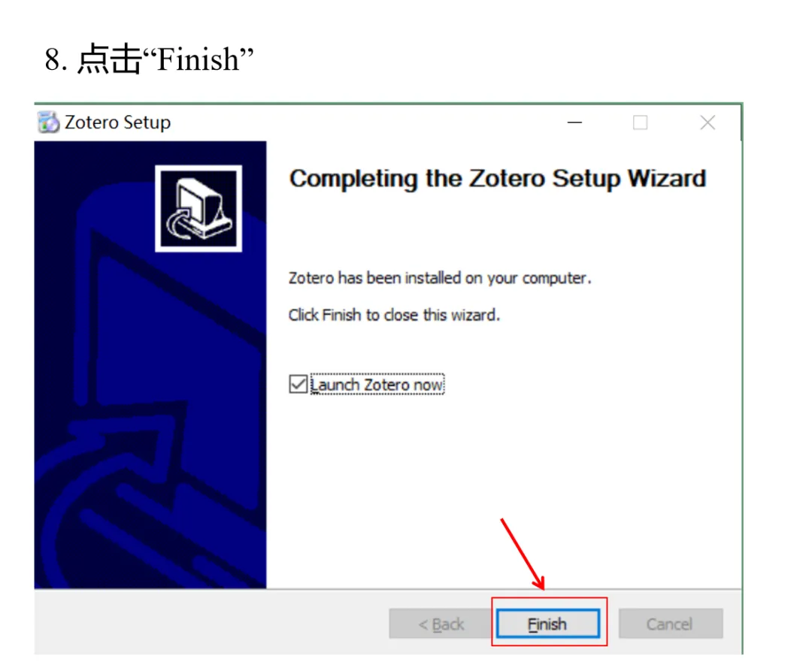This screenshot has width=812, height=671.
Task: Click the Finish button
Action: 548,624
